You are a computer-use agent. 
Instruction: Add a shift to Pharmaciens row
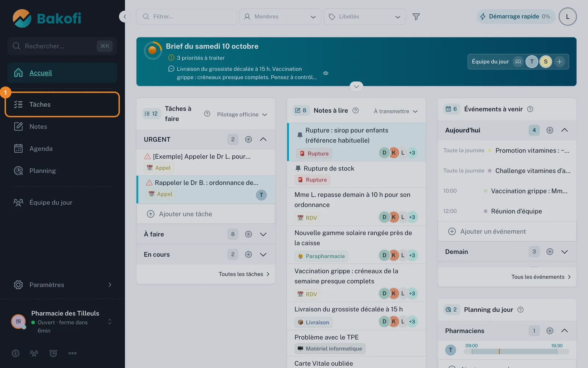pos(550,331)
